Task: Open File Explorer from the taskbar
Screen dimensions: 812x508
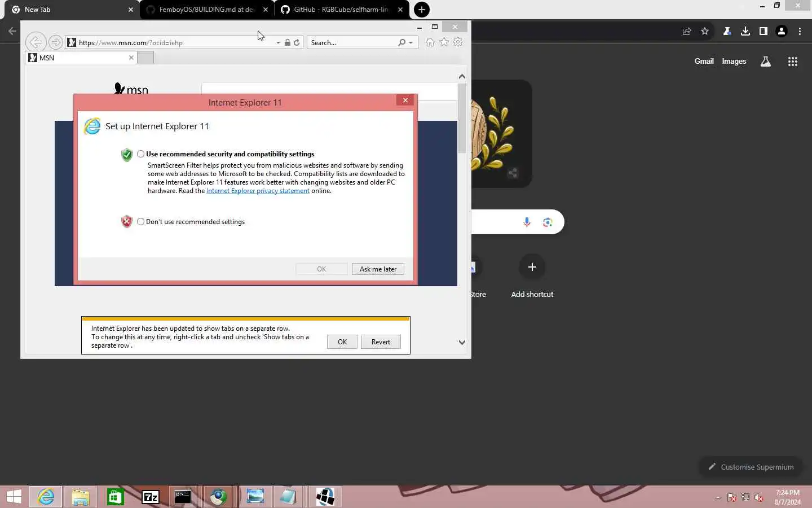Action: [81, 497]
